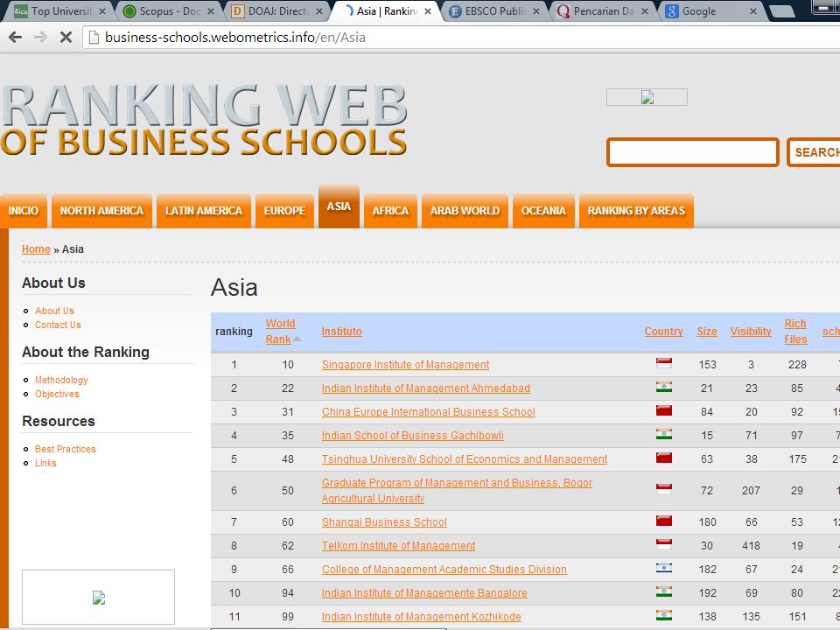Open Indian Institute of Management Kozhikode link

point(421,617)
